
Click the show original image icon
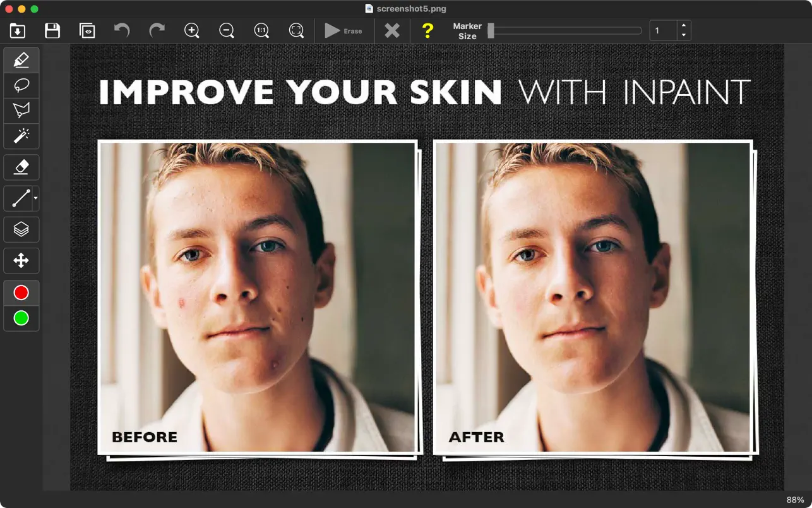coord(87,30)
